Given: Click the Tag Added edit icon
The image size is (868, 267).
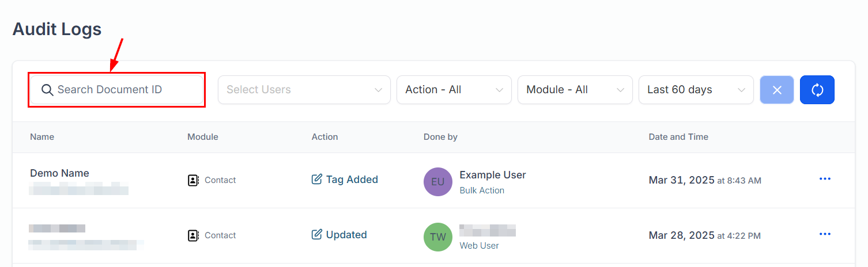Looking at the screenshot, I should click(x=316, y=180).
